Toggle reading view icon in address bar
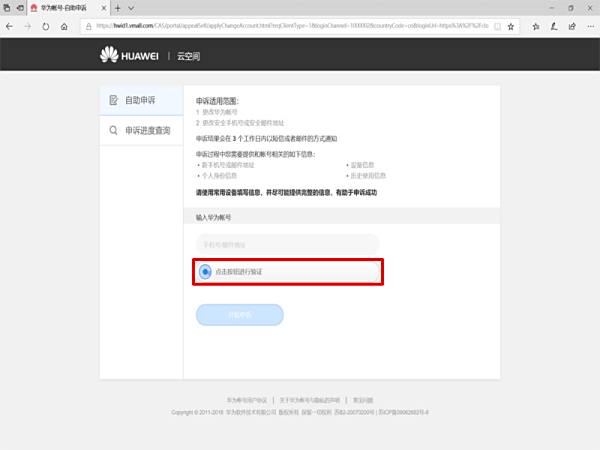The height and width of the screenshot is (450, 600). coord(497,26)
